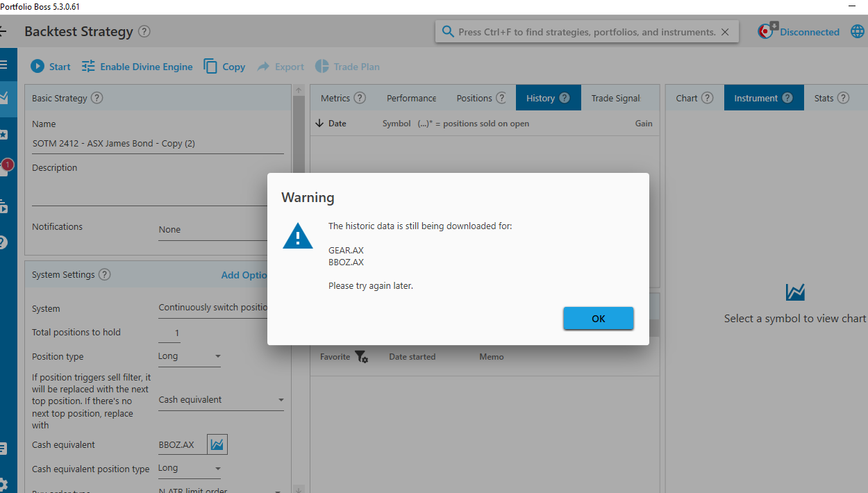Click the globe language icon

click(858, 32)
